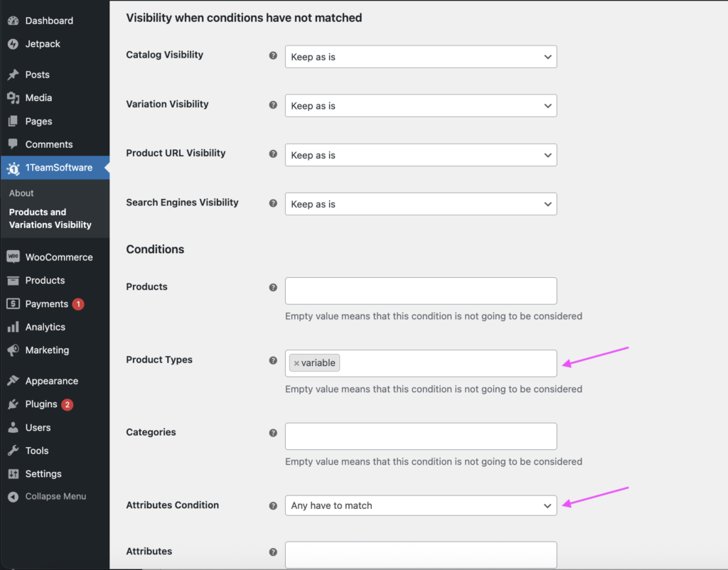Collapse the admin sidebar menu
The width and height of the screenshot is (728, 570).
pyautogui.click(x=55, y=497)
